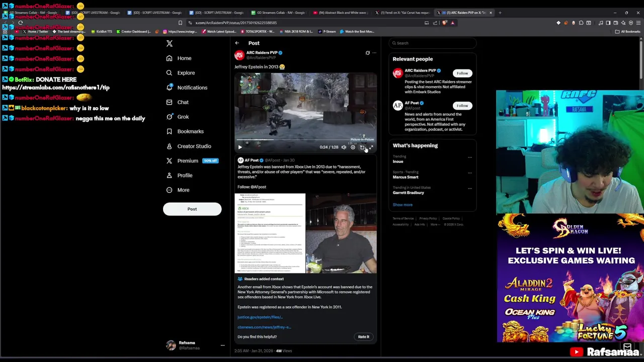Reload the page with the refresh icon

point(20,23)
